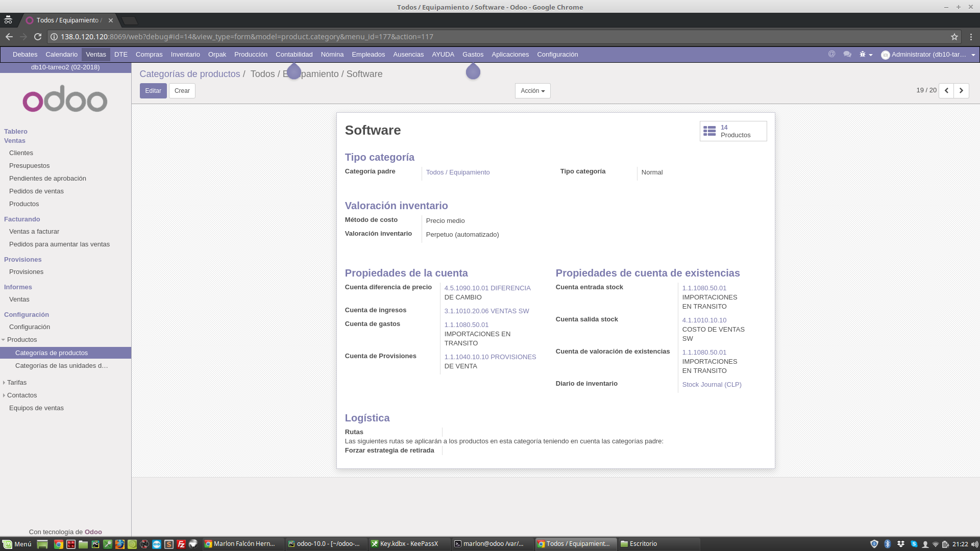Collapse the Productos menu section

18,340
